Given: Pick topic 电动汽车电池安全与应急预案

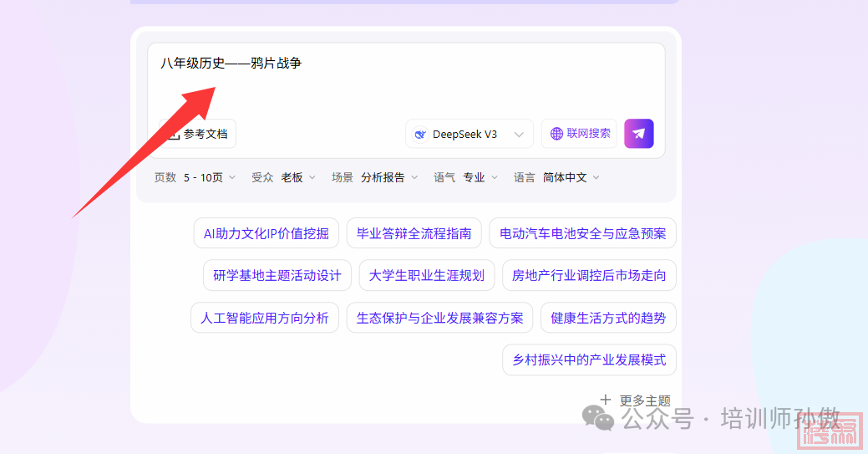Looking at the screenshot, I should point(583,233).
